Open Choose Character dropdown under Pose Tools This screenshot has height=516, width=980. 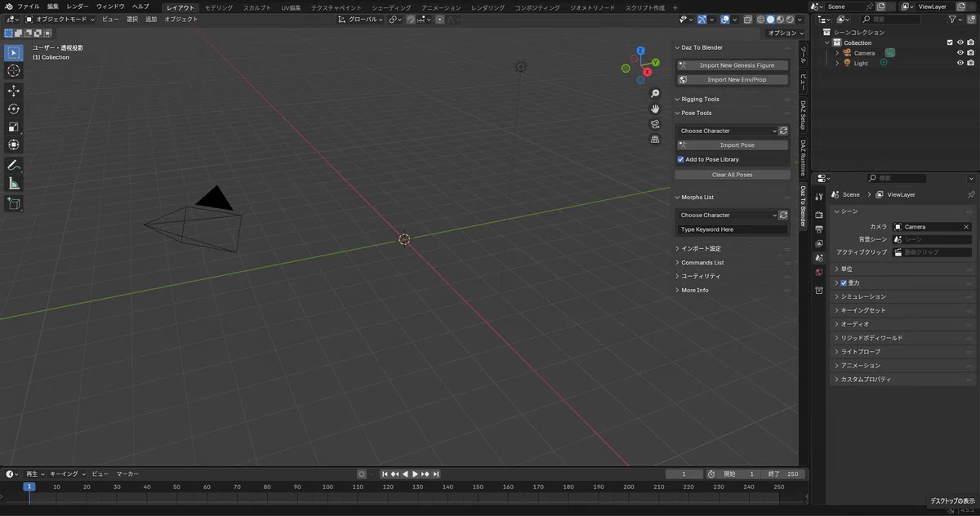coord(727,131)
